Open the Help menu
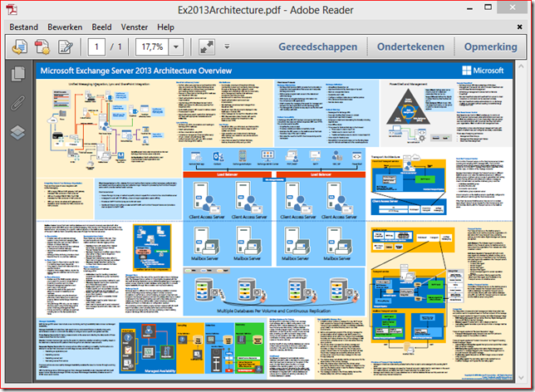535x392 pixels. tap(165, 27)
